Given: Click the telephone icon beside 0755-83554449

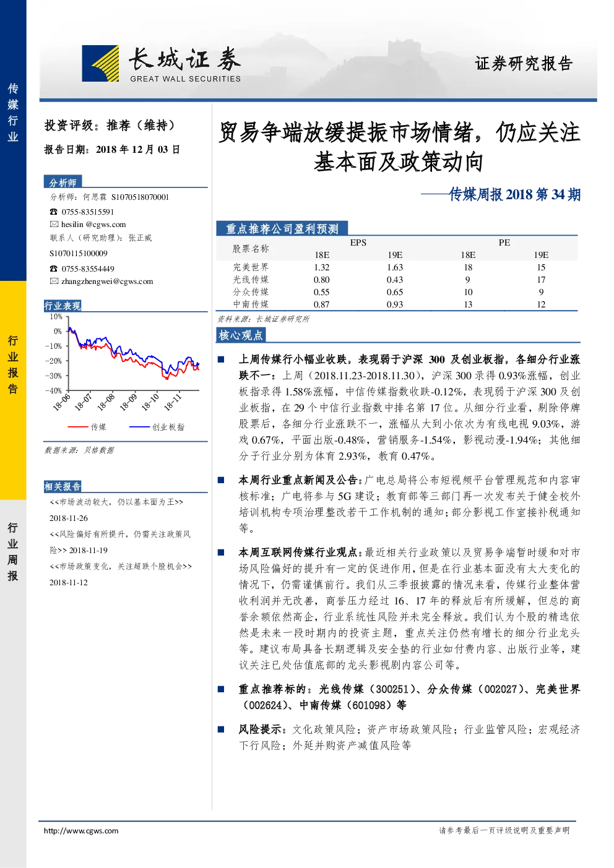Looking at the screenshot, I should (x=54, y=269).
